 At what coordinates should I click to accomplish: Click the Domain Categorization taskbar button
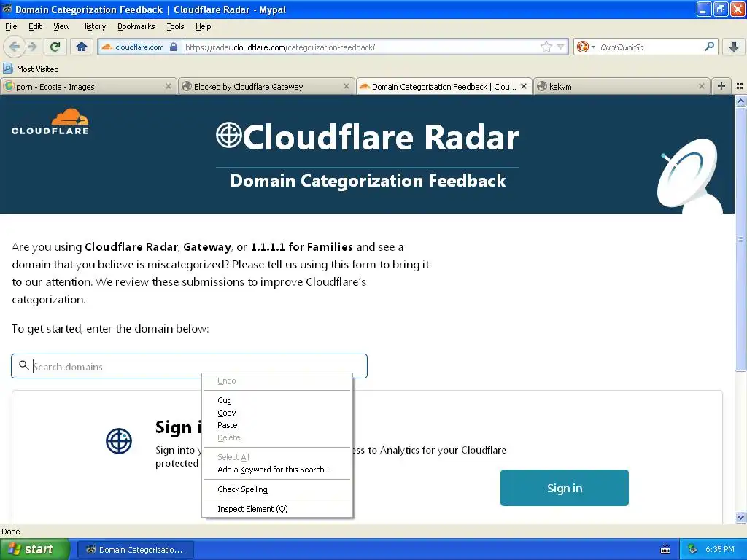[x=135, y=550]
